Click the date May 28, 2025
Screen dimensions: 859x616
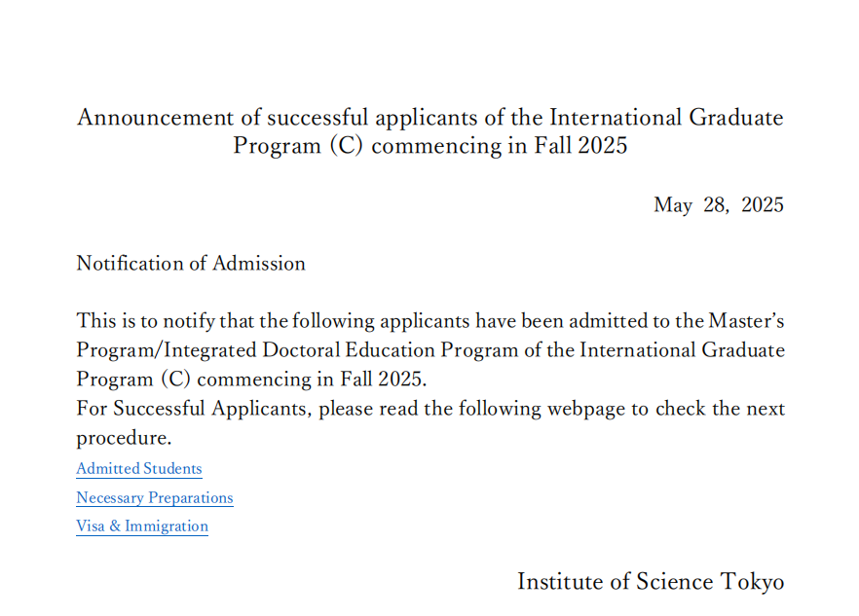[718, 205]
